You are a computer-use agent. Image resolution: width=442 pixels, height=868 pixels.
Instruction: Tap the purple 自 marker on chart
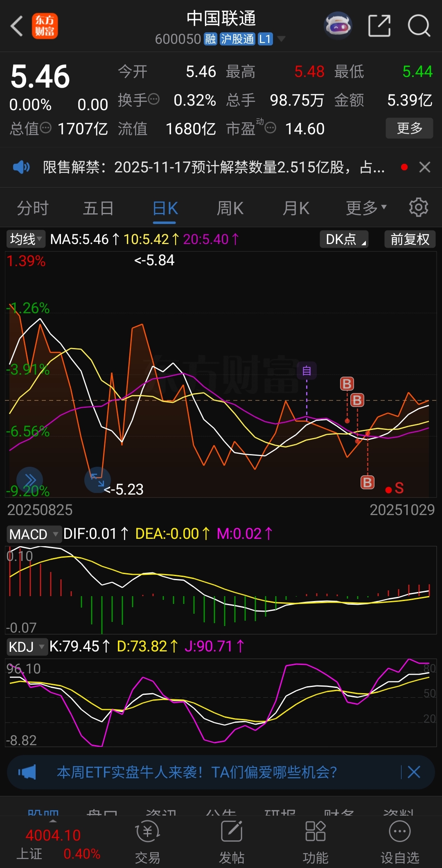point(307,371)
